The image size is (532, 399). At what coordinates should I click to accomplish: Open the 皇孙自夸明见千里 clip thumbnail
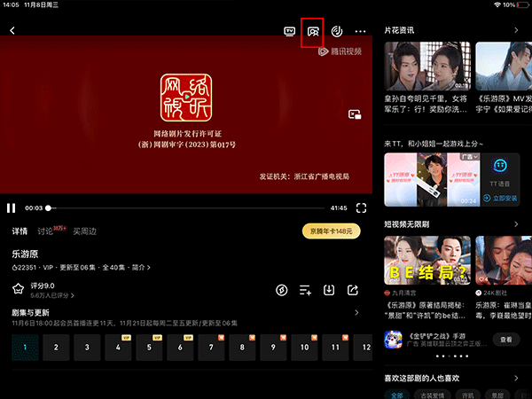427,66
